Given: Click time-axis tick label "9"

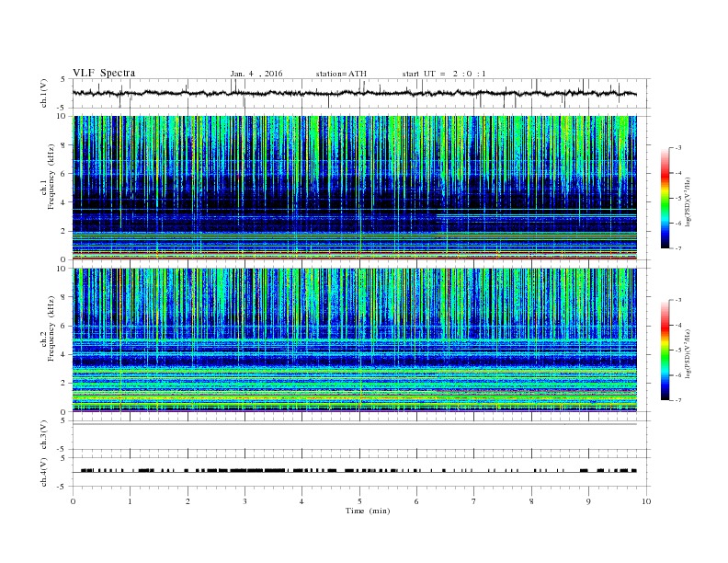Looking at the screenshot, I should 588,501.
